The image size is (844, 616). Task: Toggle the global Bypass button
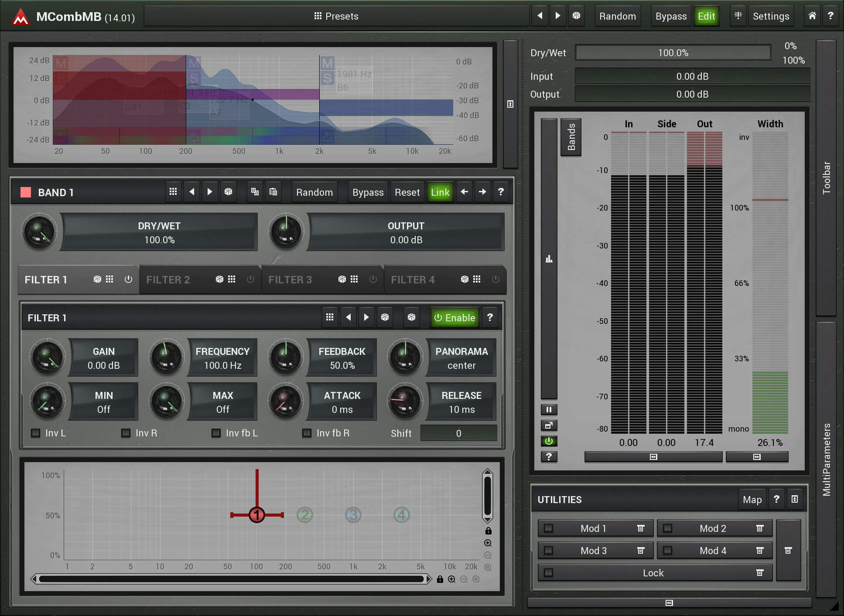[x=671, y=16]
